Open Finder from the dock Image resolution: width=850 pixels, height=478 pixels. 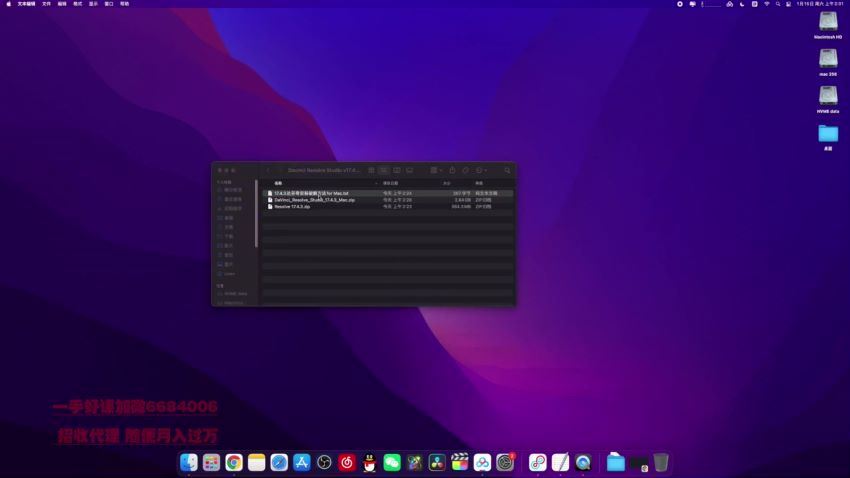[x=189, y=462]
